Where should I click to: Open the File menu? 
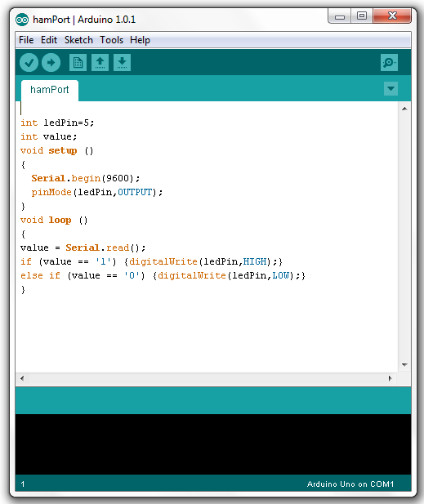[x=26, y=40]
